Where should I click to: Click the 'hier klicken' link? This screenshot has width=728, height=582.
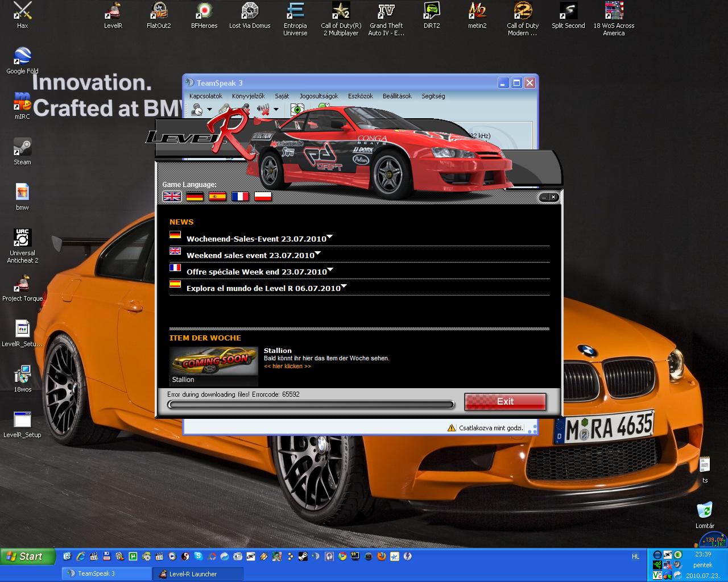tap(288, 366)
